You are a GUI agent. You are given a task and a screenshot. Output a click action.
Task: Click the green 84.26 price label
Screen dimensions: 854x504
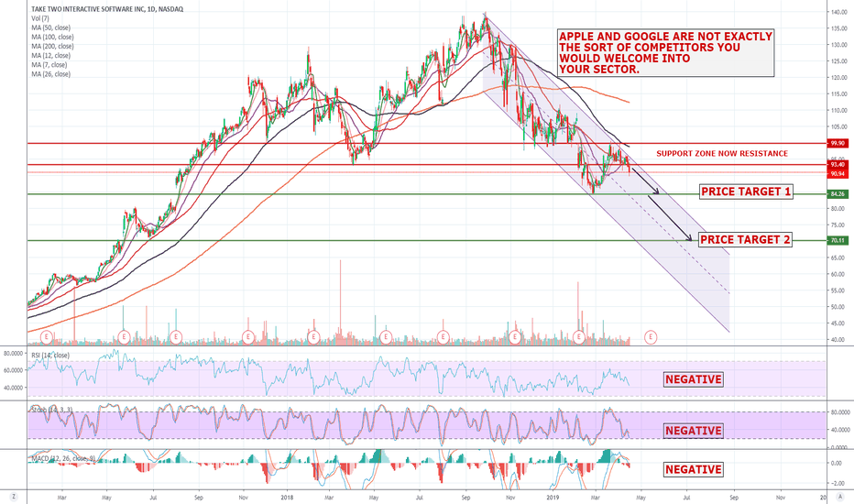(838, 194)
